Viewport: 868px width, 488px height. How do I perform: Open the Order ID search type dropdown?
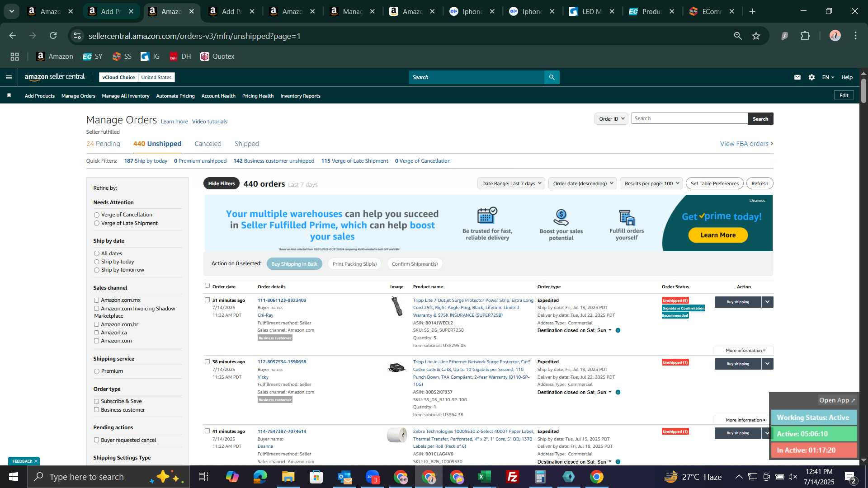(611, 119)
